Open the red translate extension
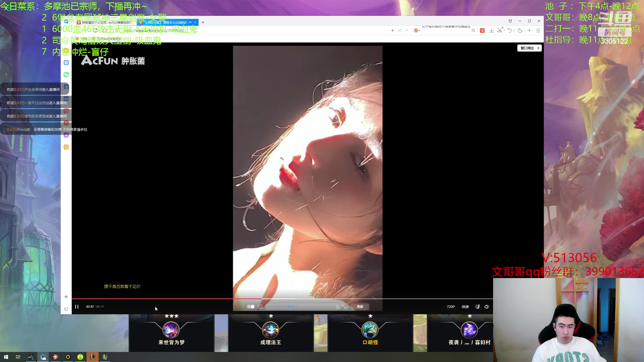Screen dimensions: 644x362 (x=482, y=30)
